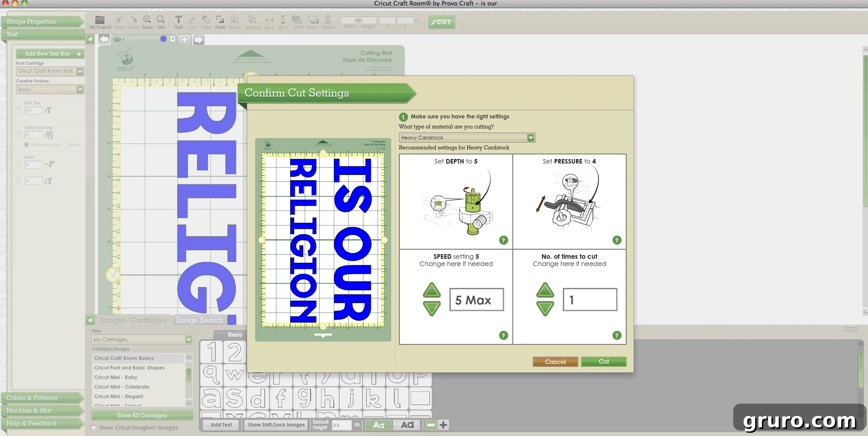Enable Show Cricut Imagine Images checkbox
868x436 pixels.
click(x=94, y=428)
